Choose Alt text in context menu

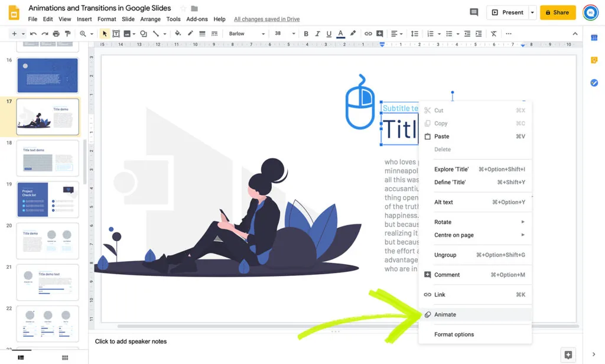point(475,202)
